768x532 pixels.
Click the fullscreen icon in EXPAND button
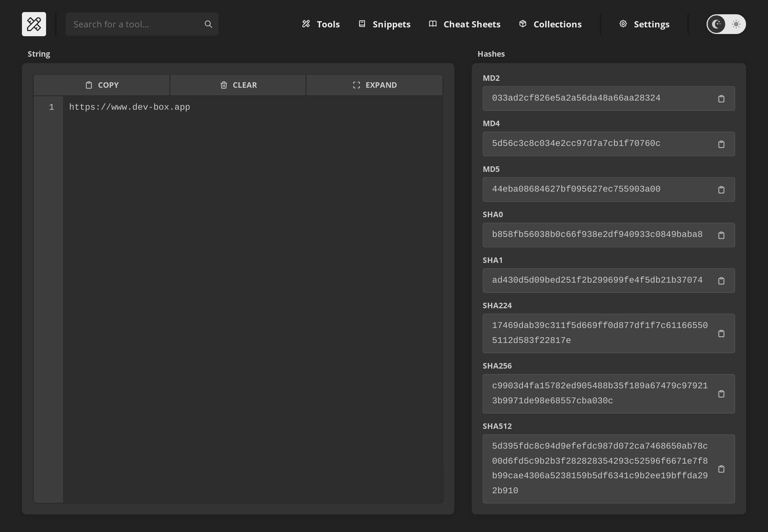[357, 85]
